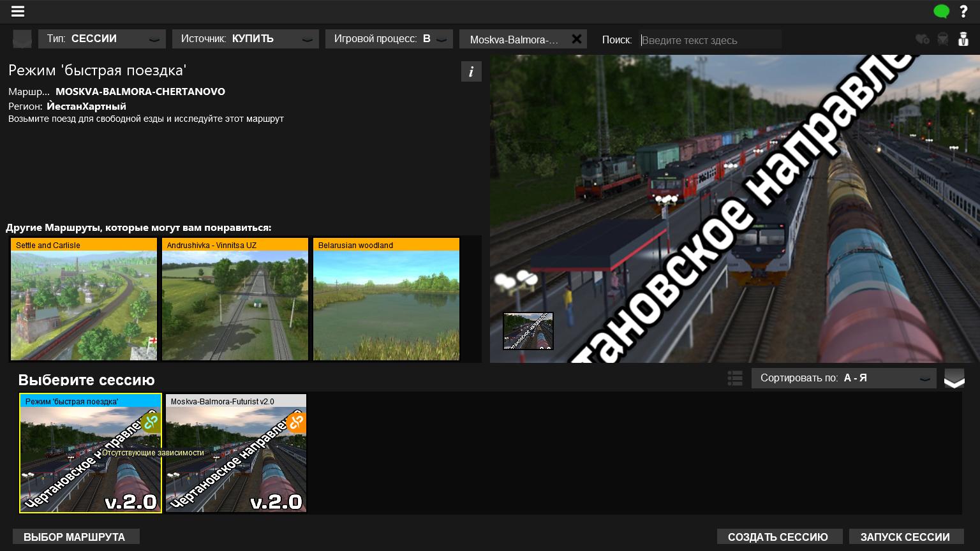Click the СОЗДАТЬ СЕССИЮ button
The image size is (980, 551).
pyautogui.click(x=780, y=537)
